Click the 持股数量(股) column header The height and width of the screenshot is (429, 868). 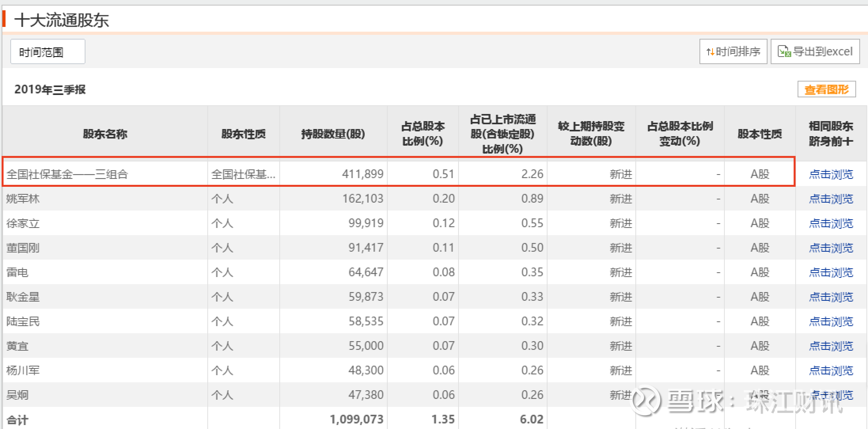pos(333,134)
